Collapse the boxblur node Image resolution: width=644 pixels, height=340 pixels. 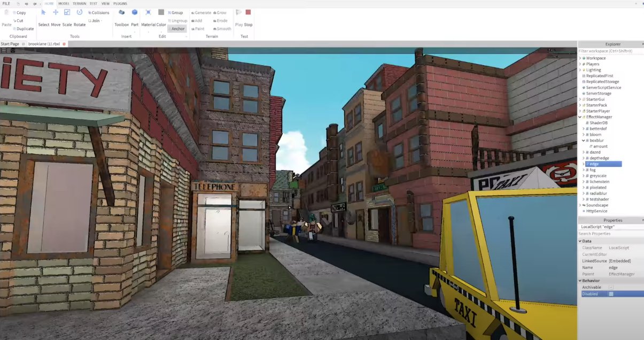pos(584,141)
